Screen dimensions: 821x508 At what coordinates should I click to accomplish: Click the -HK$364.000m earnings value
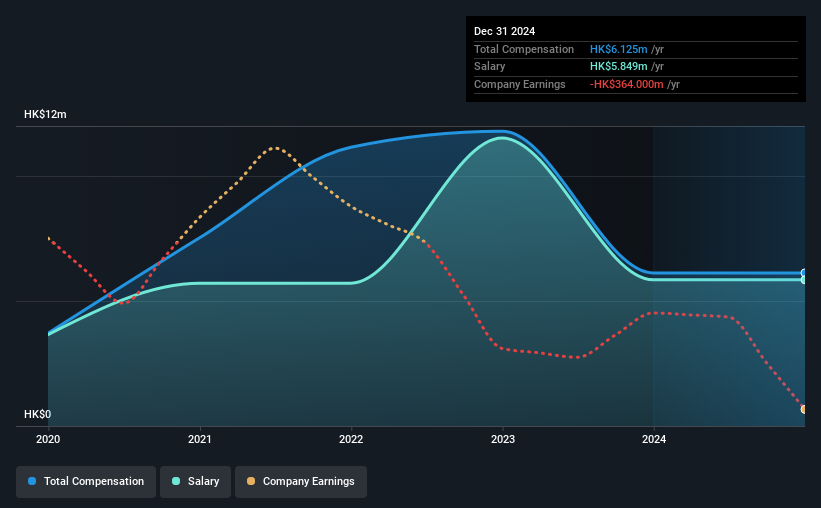[x=626, y=84]
